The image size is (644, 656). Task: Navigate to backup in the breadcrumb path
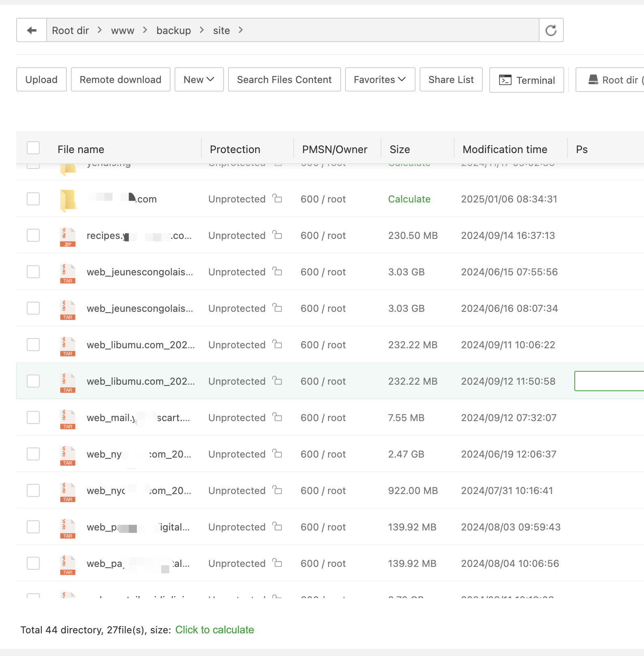[x=173, y=30]
